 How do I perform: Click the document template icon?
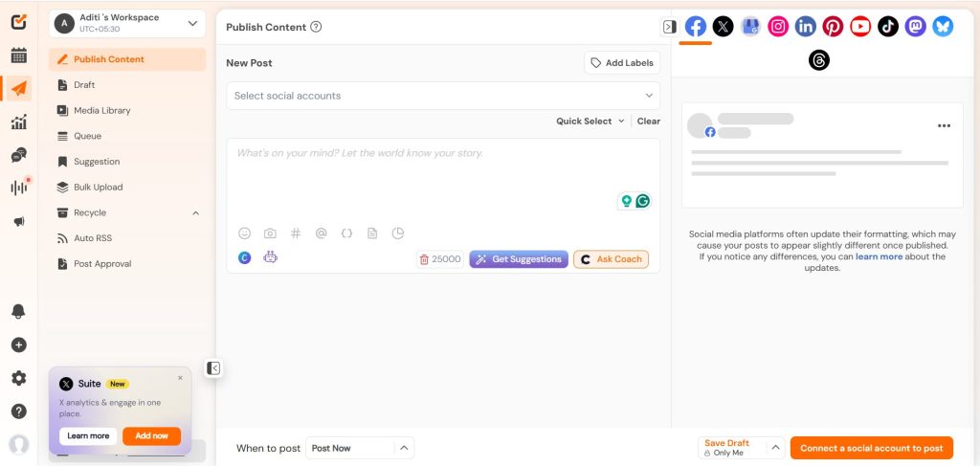click(372, 233)
